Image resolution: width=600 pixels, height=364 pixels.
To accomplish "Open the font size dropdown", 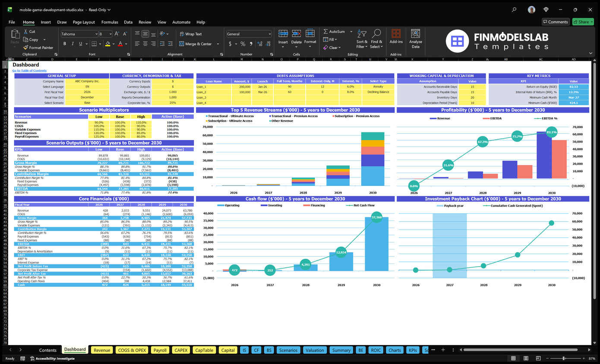I will (x=111, y=34).
